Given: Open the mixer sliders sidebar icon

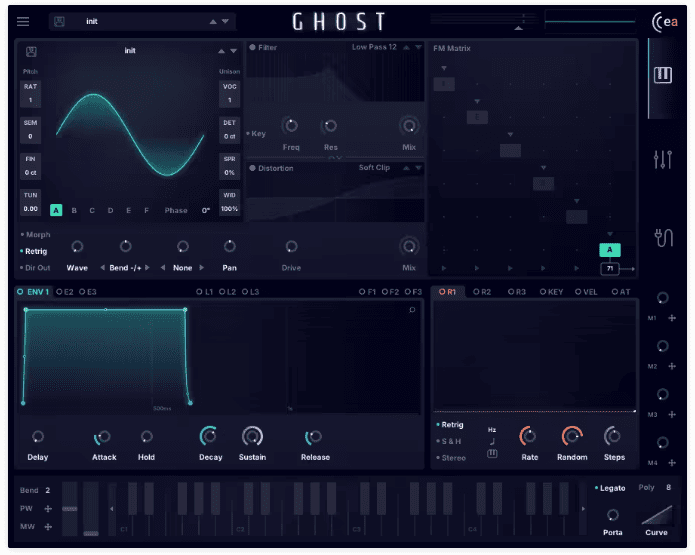Looking at the screenshot, I should 663,160.
